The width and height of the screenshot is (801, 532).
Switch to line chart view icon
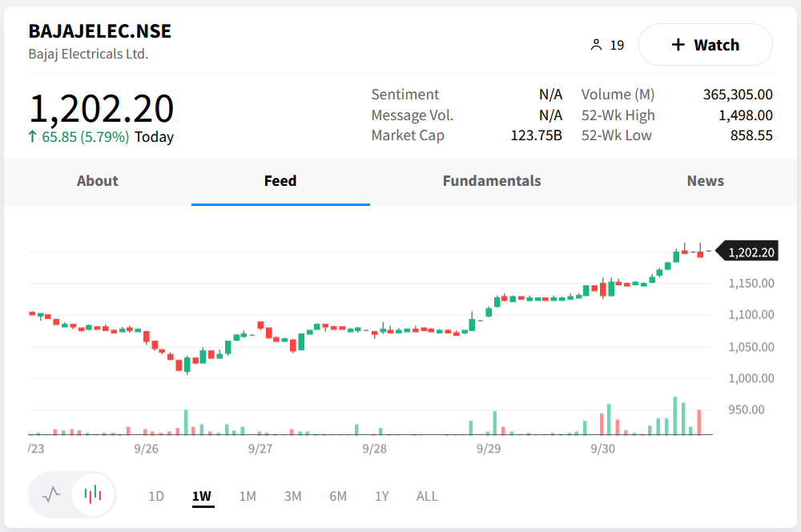click(51, 494)
